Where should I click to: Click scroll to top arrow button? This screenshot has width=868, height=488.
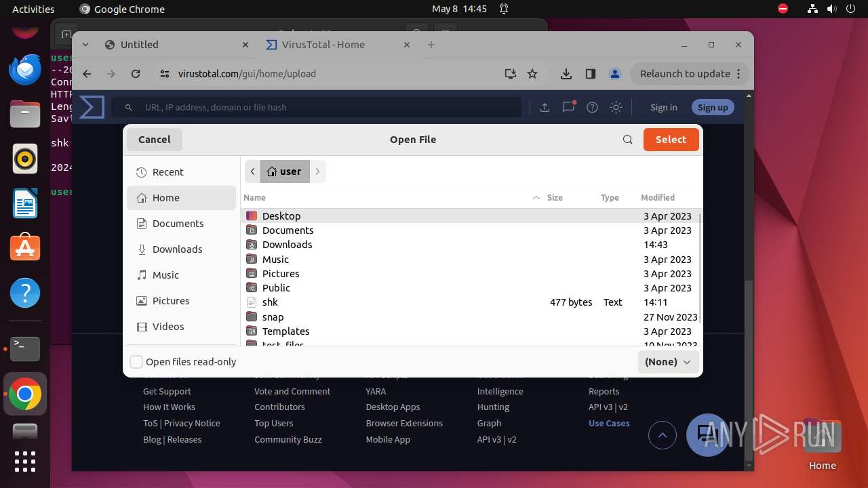(x=663, y=435)
